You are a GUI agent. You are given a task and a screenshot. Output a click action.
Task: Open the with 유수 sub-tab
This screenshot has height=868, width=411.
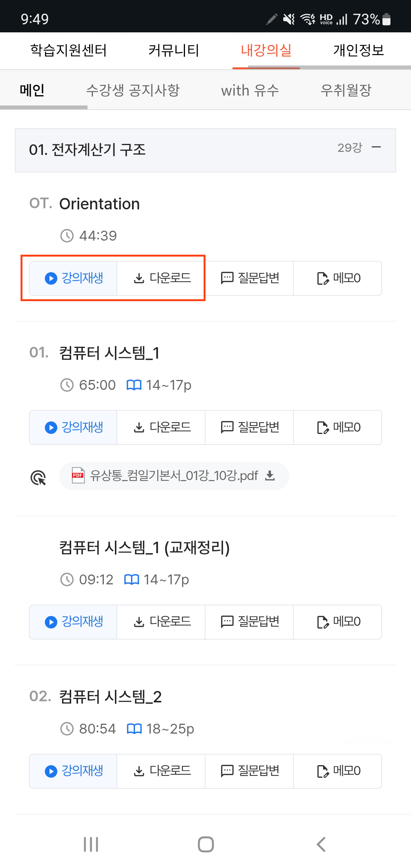tap(250, 90)
